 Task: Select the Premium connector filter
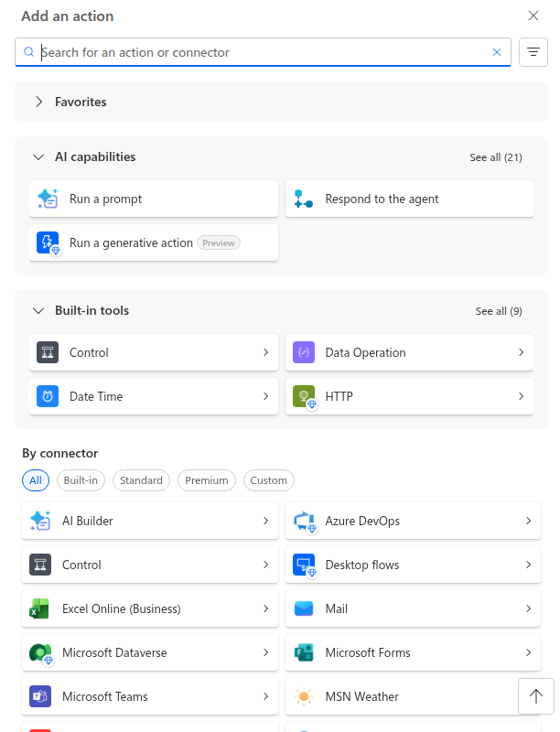pyautogui.click(x=206, y=480)
